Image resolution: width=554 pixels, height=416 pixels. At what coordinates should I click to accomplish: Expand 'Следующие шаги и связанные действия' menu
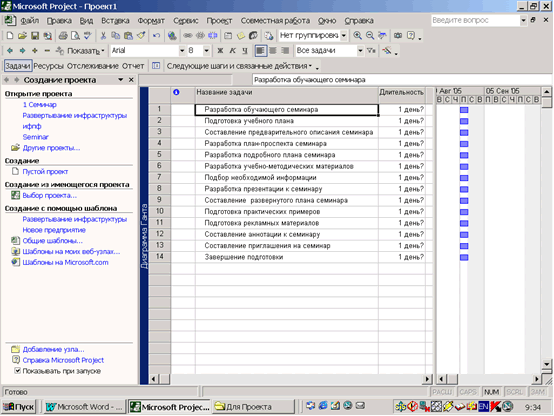pyautogui.click(x=239, y=66)
